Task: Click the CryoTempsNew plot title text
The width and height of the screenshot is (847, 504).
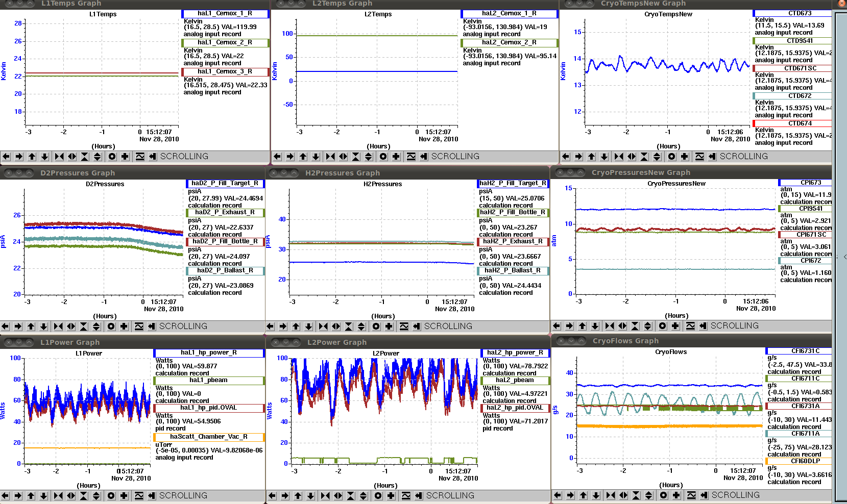Action: tap(668, 14)
